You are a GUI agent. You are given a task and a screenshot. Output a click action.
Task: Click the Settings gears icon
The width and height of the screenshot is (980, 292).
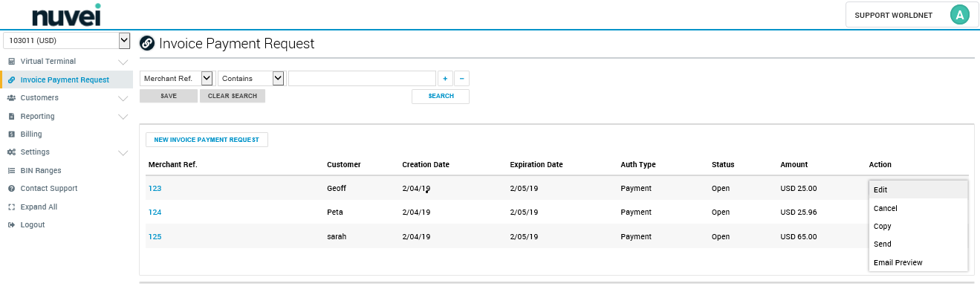[x=12, y=152]
